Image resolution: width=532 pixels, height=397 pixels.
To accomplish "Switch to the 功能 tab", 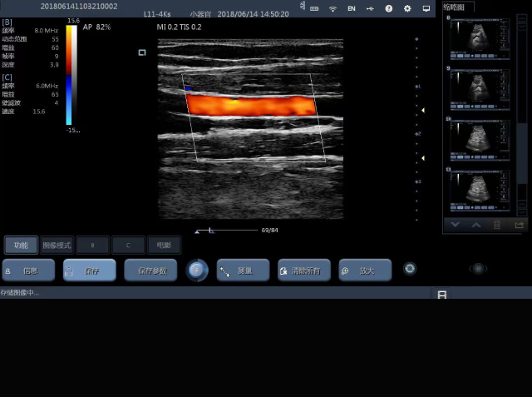I will click(x=21, y=246).
